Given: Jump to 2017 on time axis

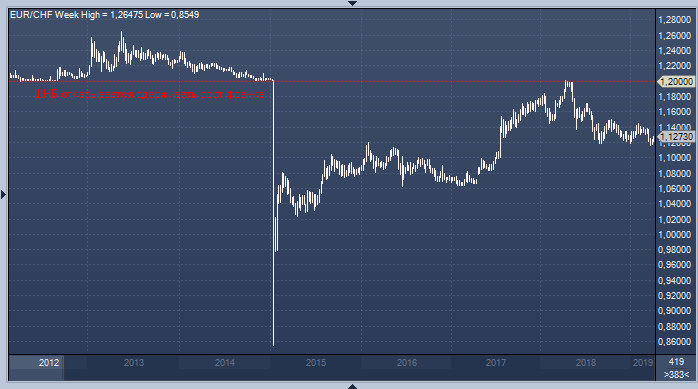Looking at the screenshot, I should [x=495, y=363].
